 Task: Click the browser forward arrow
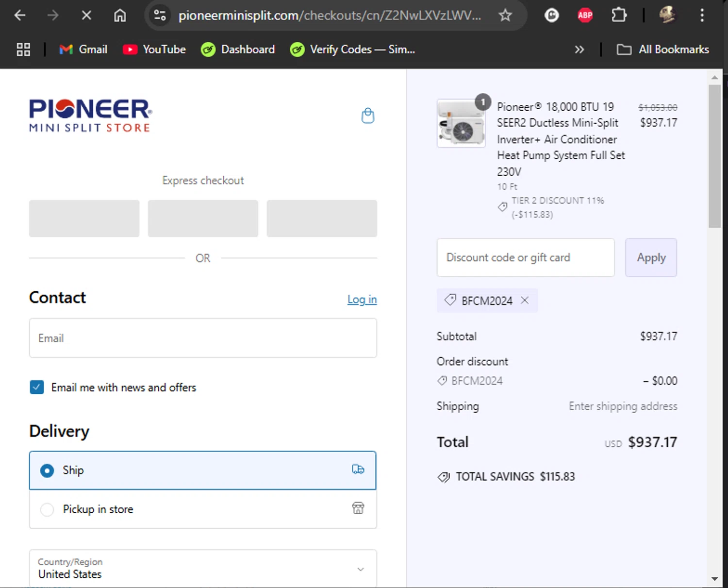(53, 16)
